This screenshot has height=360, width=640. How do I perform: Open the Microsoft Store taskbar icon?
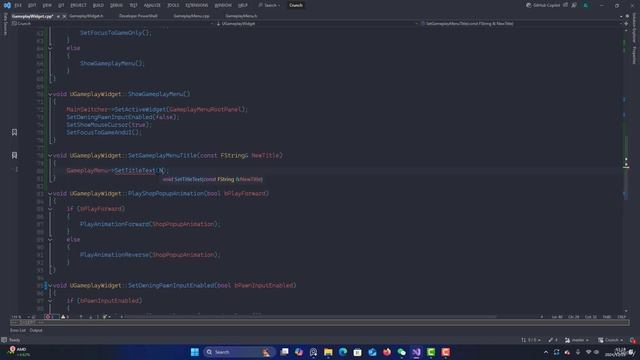[358, 352]
